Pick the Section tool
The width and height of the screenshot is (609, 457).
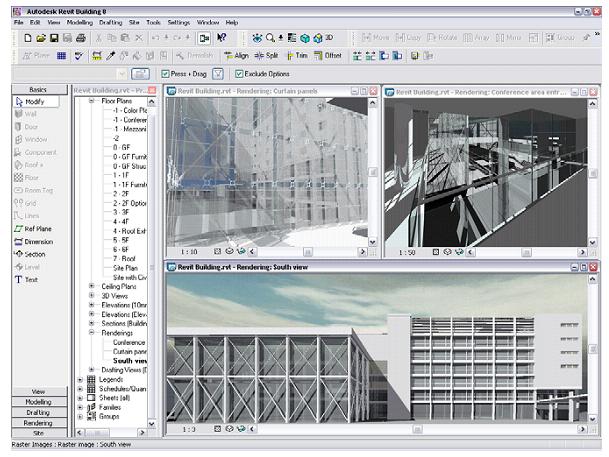pyautogui.click(x=32, y=254)
